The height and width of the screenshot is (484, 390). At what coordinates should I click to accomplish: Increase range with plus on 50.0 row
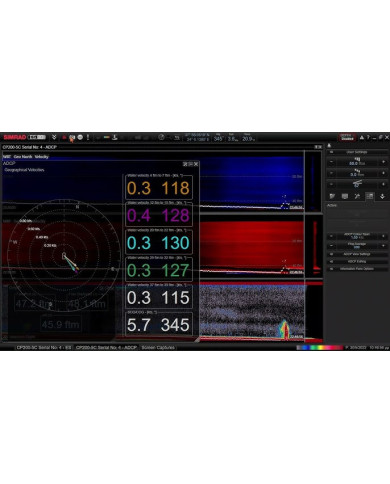pos(383,162)
